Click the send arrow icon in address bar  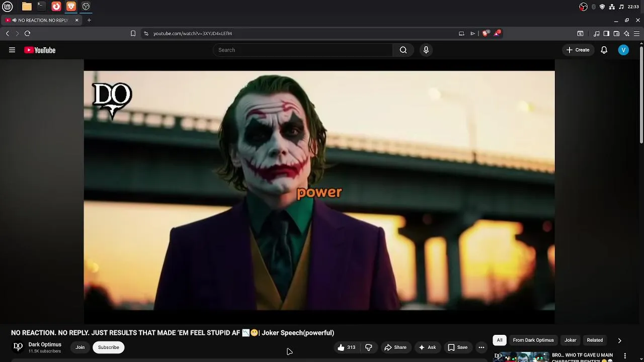click(x=472, y=33)
